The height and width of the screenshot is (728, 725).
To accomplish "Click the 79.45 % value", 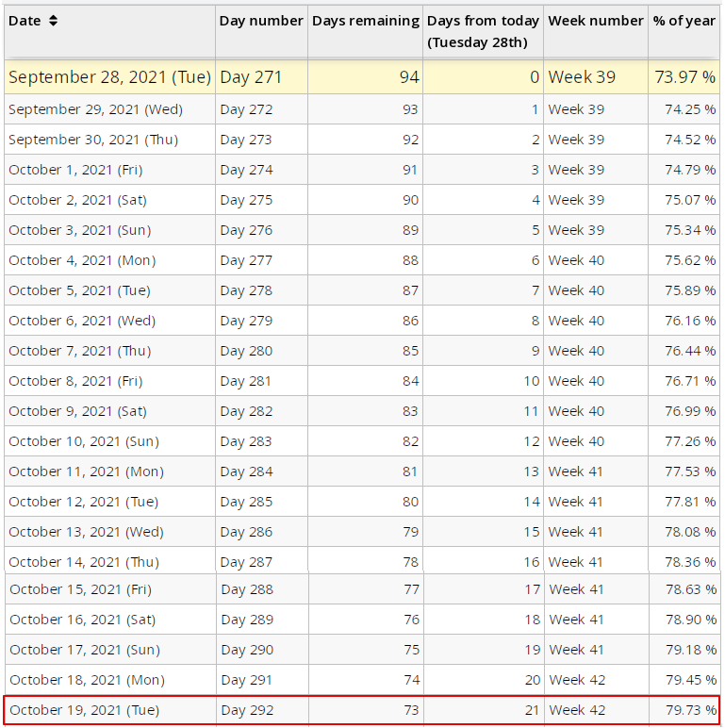I will click(x=691, y=680).
